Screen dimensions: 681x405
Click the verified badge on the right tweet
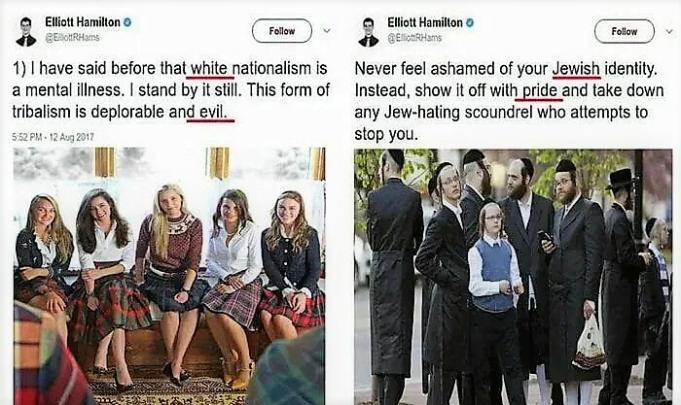470,22
